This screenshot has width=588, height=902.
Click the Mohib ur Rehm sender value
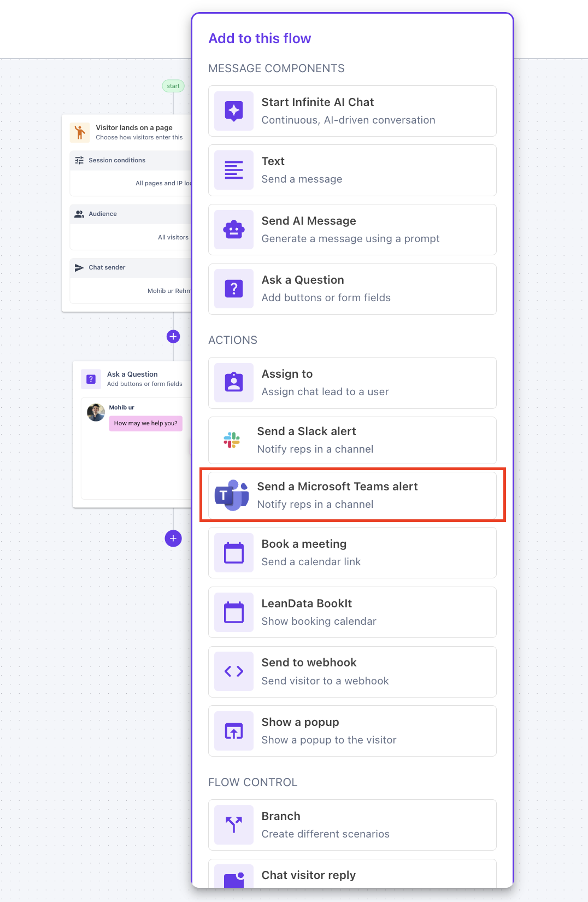coord(169,291)
